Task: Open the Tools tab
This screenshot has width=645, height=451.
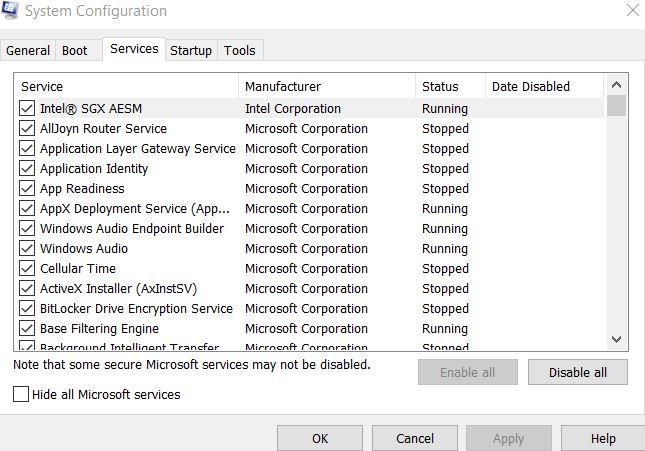Action: pos(240,51)
